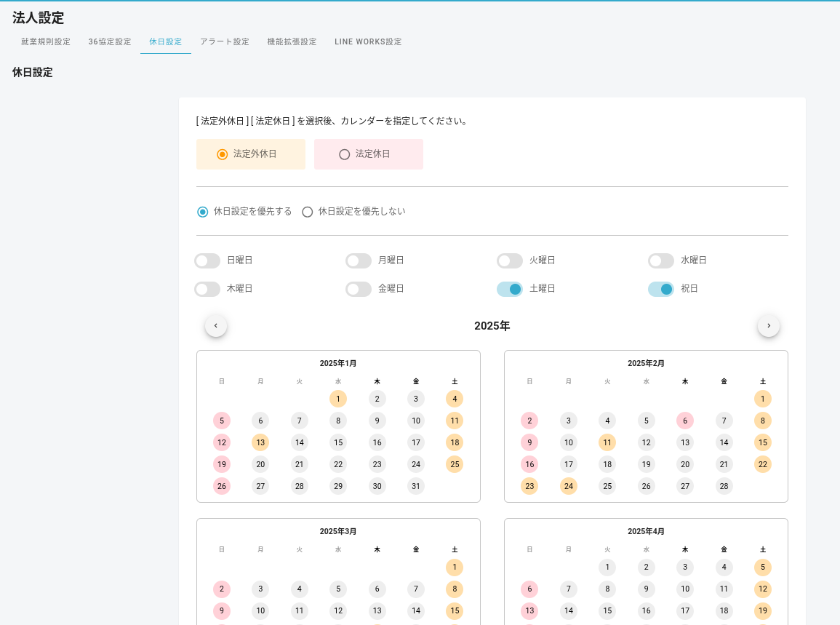Click April 6 in 2025年4月 calendar
Screen dimensions: 840x625
(530, 589)
